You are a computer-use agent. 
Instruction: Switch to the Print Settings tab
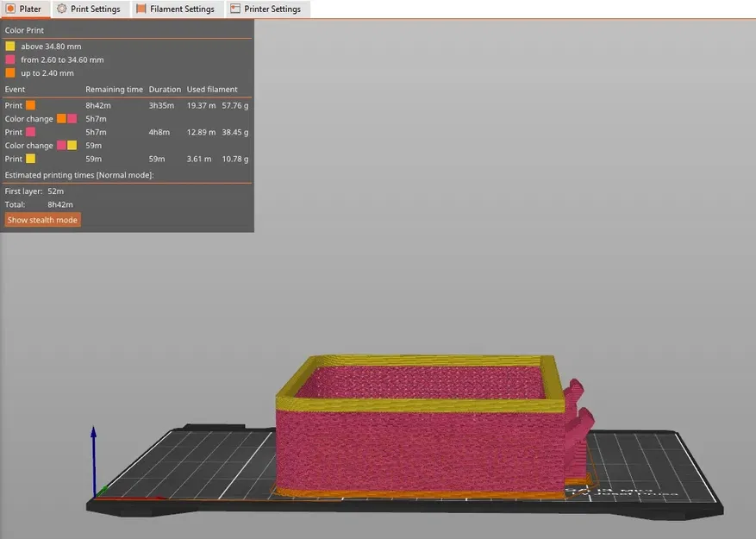(x=89, y=9)
